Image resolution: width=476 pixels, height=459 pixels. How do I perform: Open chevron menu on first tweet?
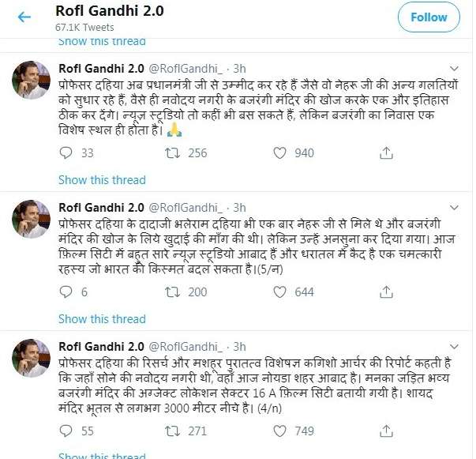454,69
